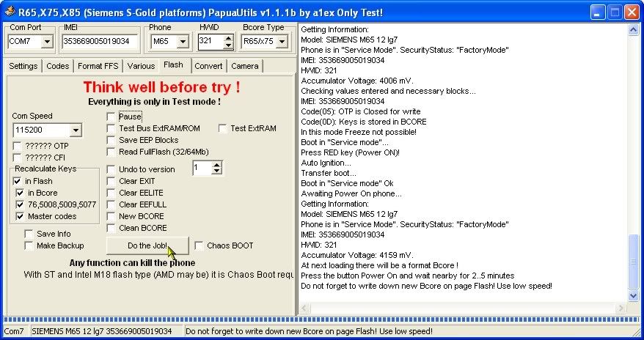Enable the Chaos BOOT checkbox
Viewport: 644px width, 340px height.
click(x=200, y=245)
